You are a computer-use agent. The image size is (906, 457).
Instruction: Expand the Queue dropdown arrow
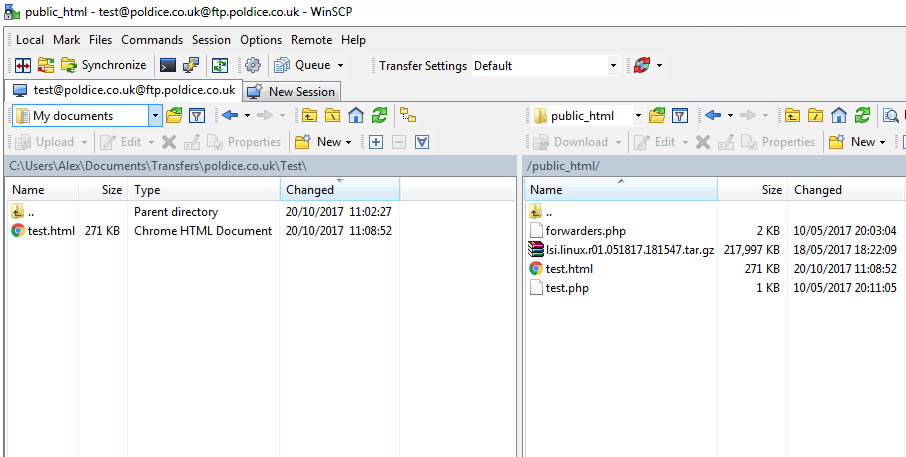click(340, 66)
